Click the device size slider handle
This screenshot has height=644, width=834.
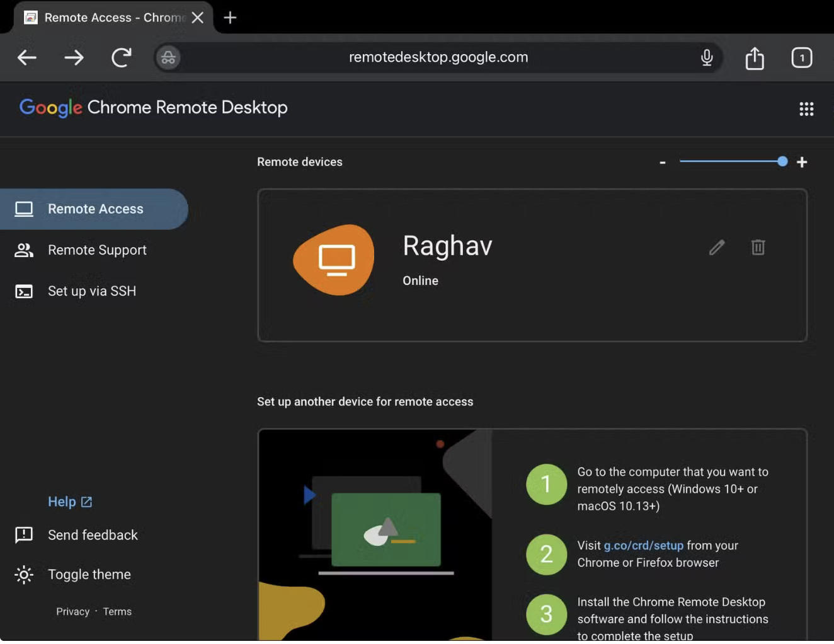point(782,161)
